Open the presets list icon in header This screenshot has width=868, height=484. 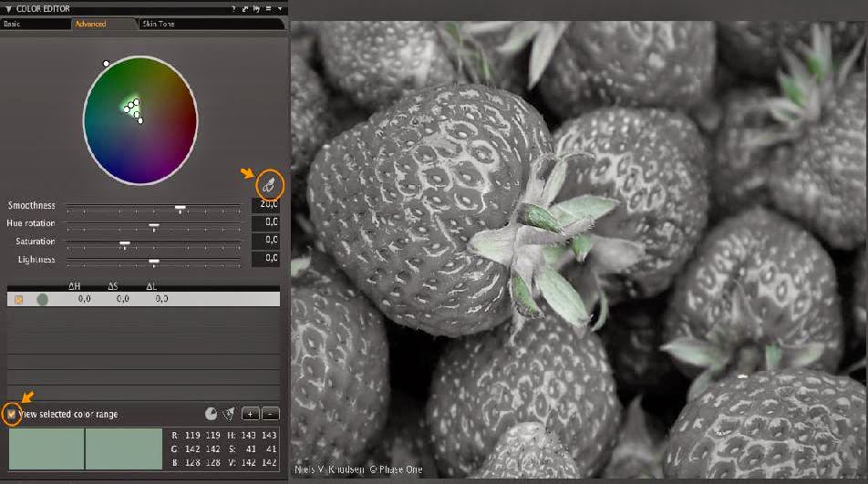coord(268,9)
